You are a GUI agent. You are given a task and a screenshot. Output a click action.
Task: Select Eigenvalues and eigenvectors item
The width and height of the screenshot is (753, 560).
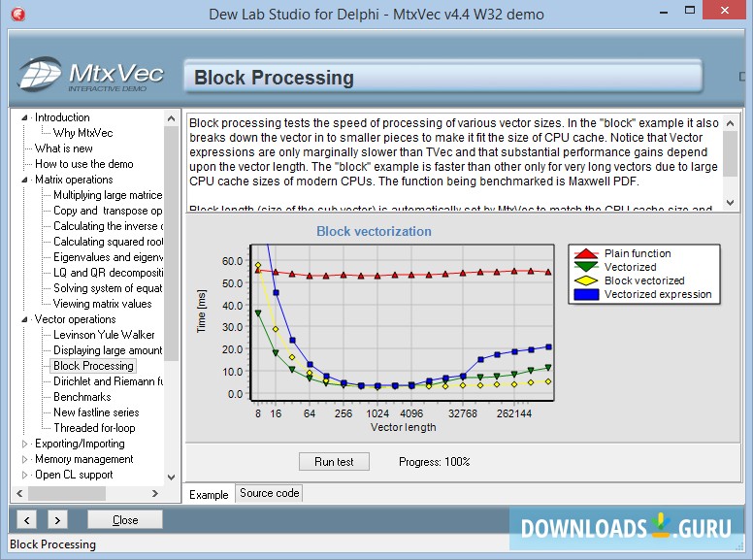[x=108, y=257]
